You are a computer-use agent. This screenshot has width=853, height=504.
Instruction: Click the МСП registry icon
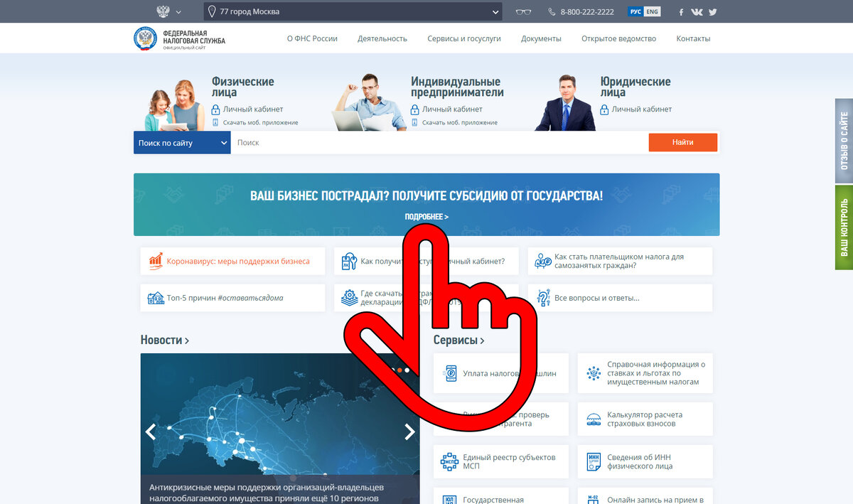(449, 462)
